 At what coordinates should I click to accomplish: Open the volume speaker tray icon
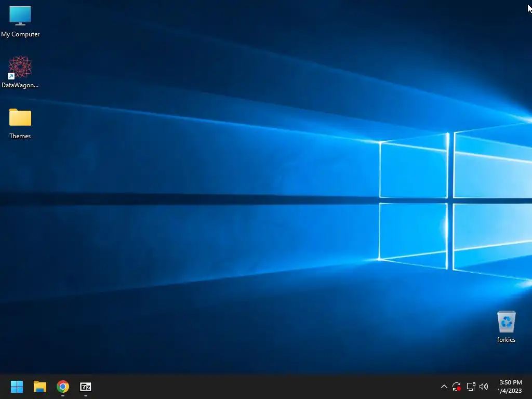[x=484, y=387]
